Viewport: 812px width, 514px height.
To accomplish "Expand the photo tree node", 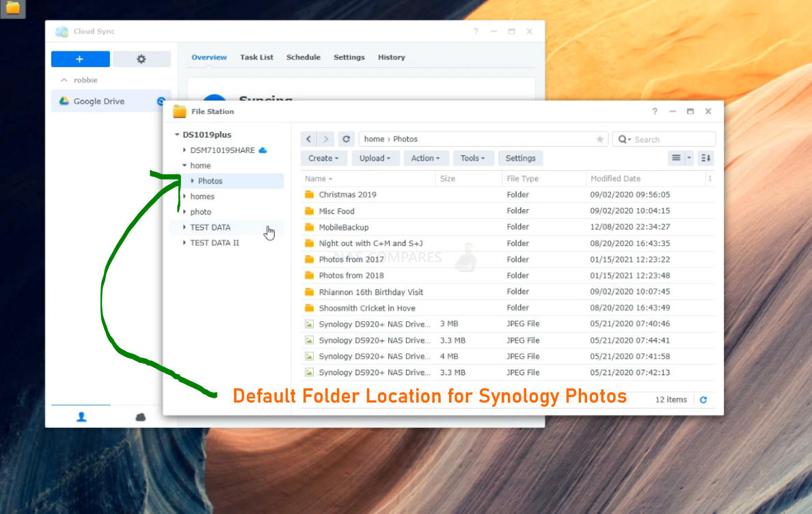I will tap(185, 212).
